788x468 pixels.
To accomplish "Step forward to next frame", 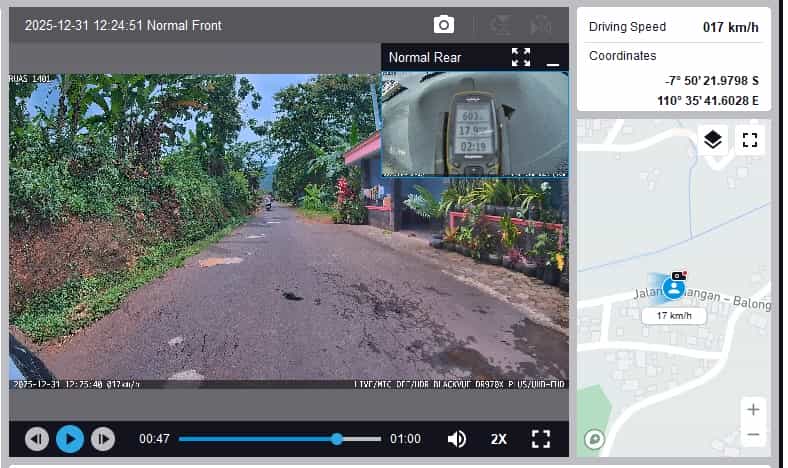I will [102, 439].
